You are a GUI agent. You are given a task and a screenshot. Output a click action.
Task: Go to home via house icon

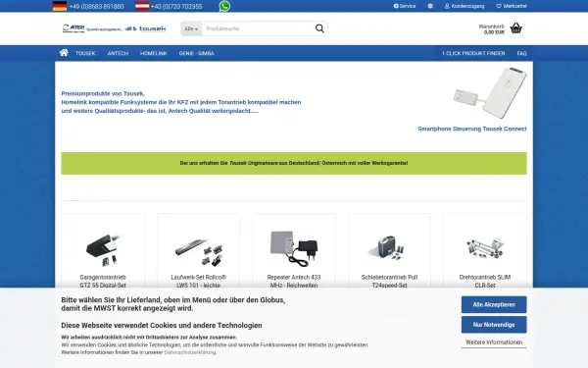(x=64, y=53)
